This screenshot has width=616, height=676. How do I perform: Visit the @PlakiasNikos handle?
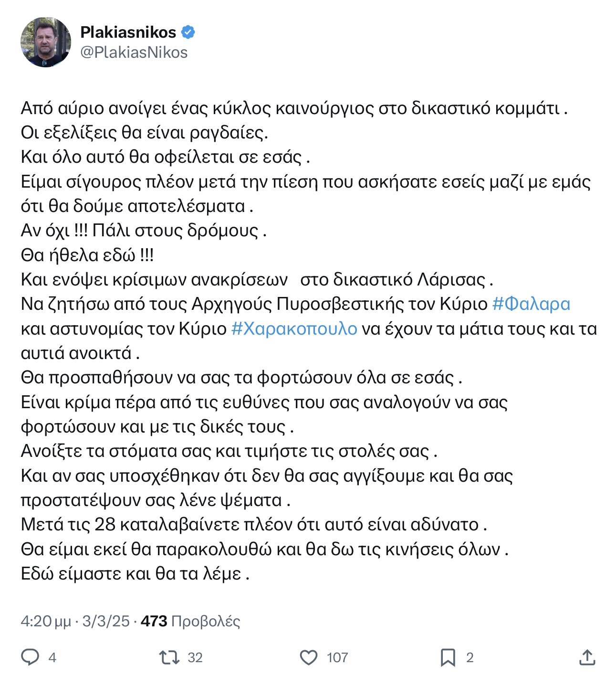coord(134,52)
